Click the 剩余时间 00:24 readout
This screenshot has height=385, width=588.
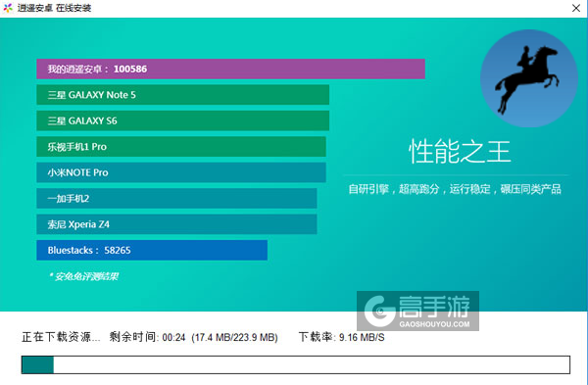point(147,337)
